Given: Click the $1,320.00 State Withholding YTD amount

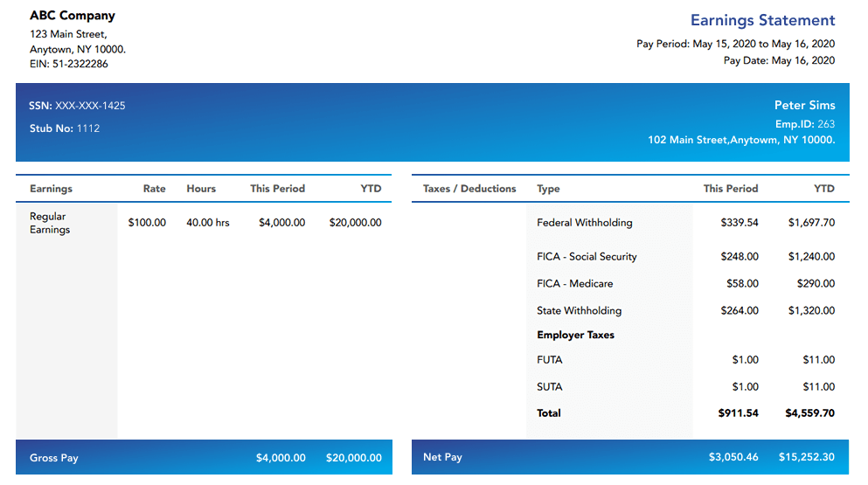Looking at the screenshot, I should 811,310.
